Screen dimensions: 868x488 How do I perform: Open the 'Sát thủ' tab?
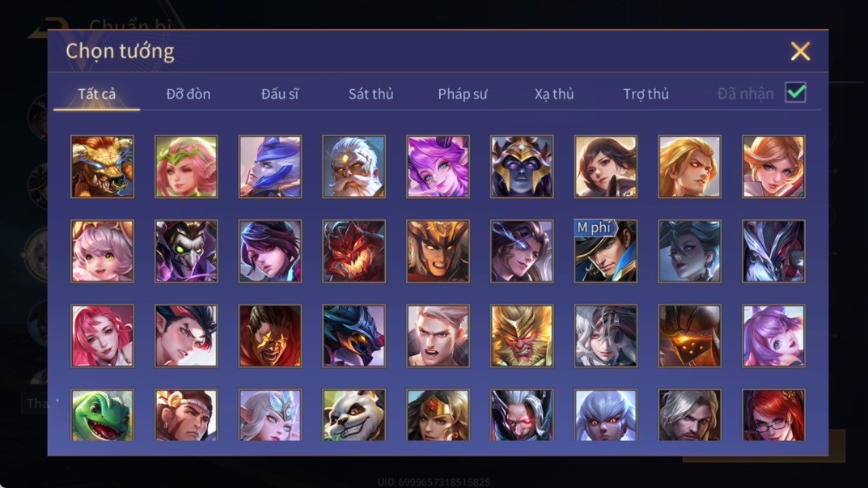pos(370,94)
